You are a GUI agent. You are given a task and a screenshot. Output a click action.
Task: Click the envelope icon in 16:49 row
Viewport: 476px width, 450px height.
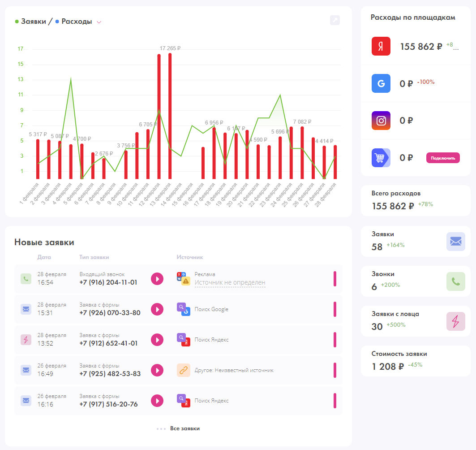coord(26,370)
